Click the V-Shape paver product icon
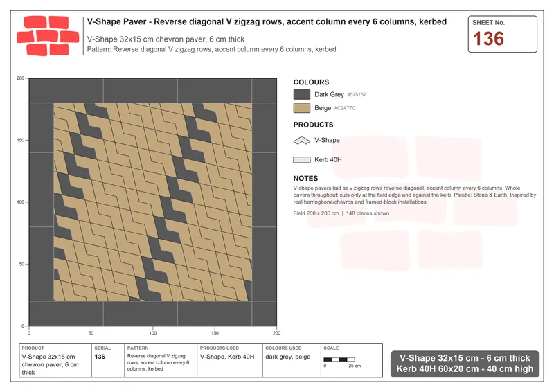Viewport: 554px width, 392px height. click(302, 141)
